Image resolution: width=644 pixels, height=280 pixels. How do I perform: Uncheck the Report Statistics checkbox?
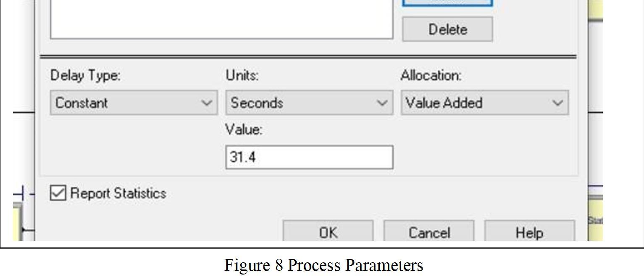(58, 193)
